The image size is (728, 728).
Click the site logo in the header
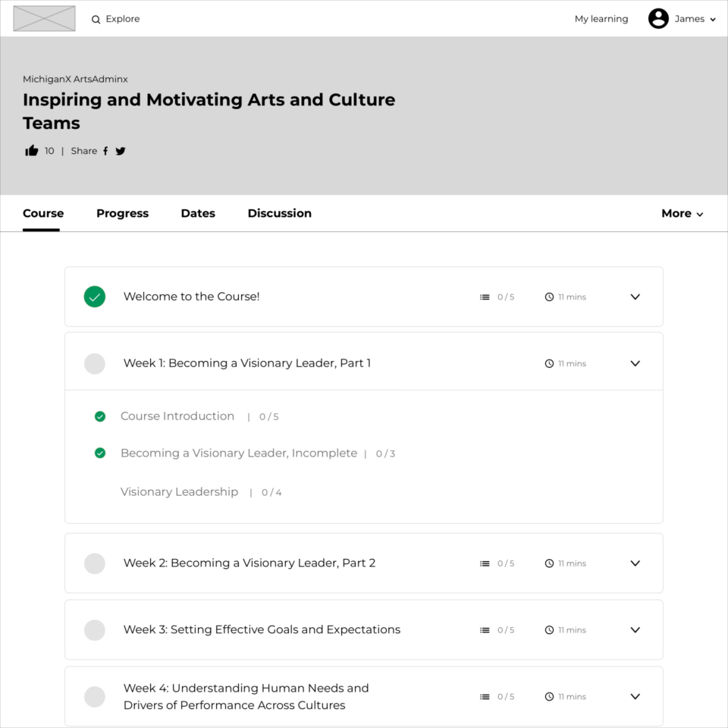coord(44,18)
